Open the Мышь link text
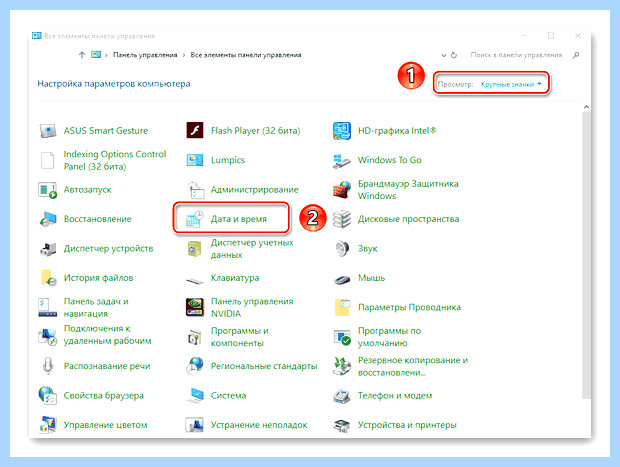The image size is (620, 467). [x=371, y=278]
